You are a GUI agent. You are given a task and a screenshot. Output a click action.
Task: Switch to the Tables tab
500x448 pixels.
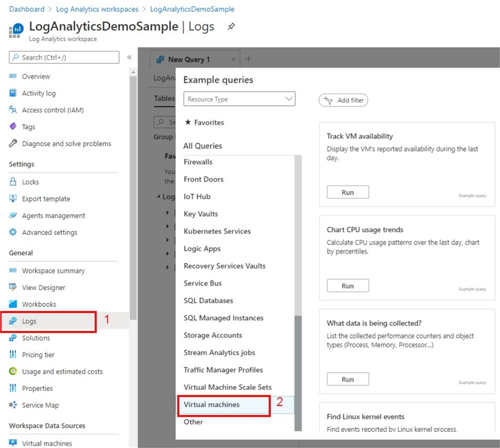(164, 98)
